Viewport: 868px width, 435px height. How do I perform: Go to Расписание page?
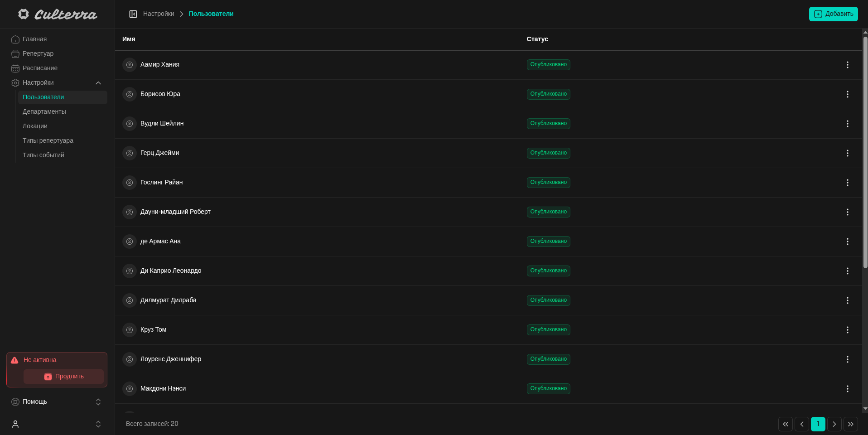click(x=40, y=68)
